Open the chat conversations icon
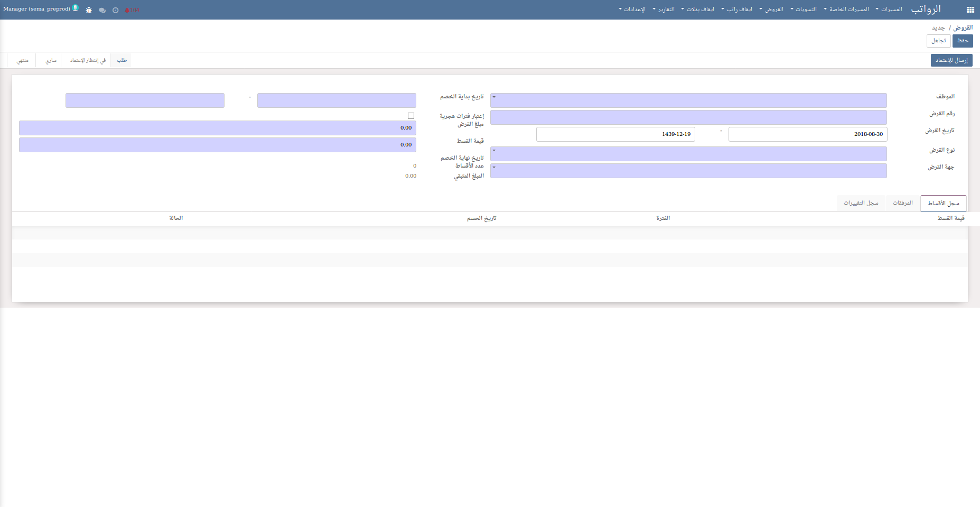 coord(102,10)
